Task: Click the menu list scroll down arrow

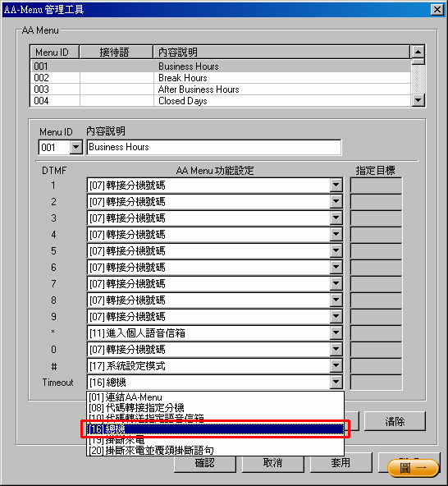Action: coord(418,100)
